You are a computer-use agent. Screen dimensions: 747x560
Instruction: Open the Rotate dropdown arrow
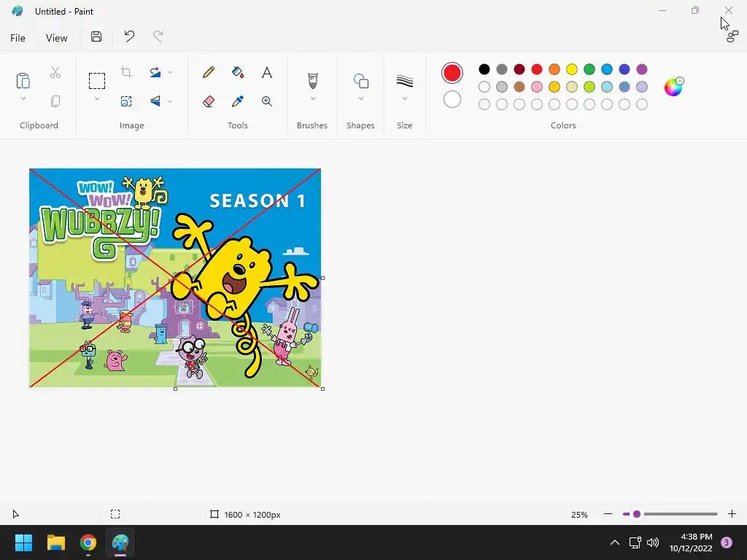170,72
